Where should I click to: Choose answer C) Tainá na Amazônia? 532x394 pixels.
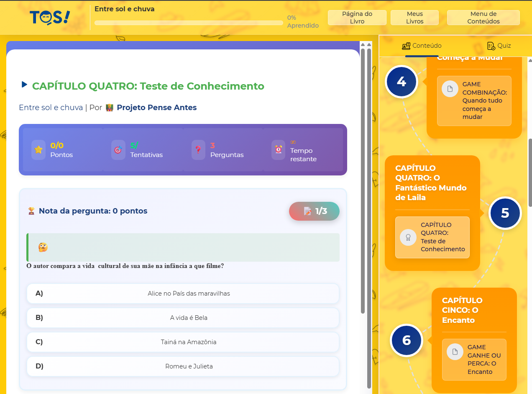click(x=183, y=342)
